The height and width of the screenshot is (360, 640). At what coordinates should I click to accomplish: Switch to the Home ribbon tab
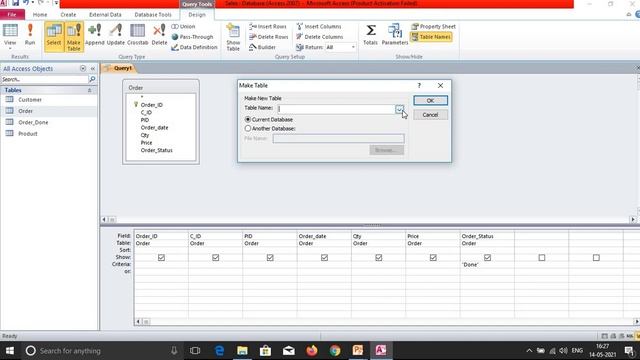[x=40, y=15]
